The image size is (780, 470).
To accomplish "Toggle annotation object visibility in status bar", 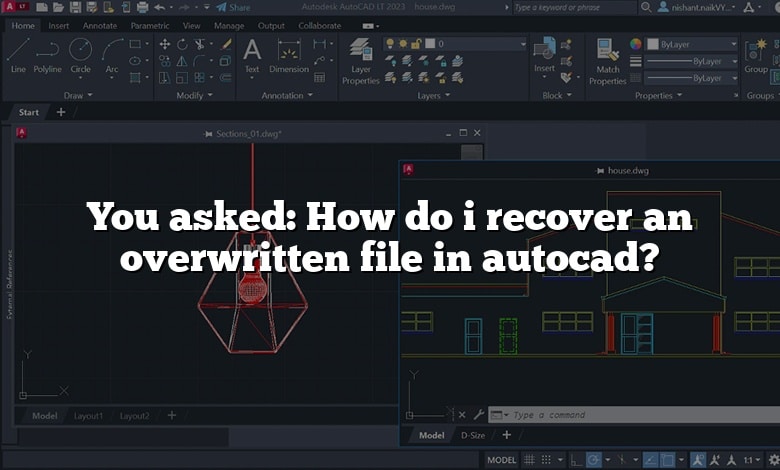I will (698, 460).
